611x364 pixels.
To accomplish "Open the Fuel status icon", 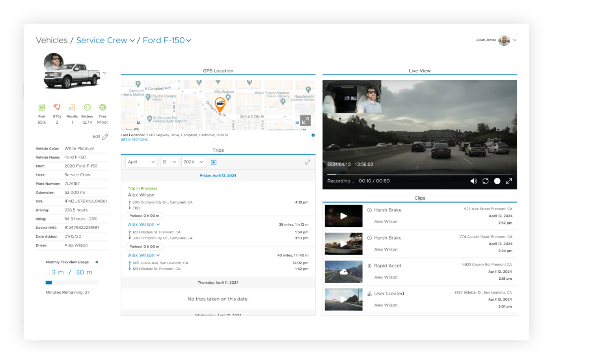I will pyautogui.click(x=41, y=108).
